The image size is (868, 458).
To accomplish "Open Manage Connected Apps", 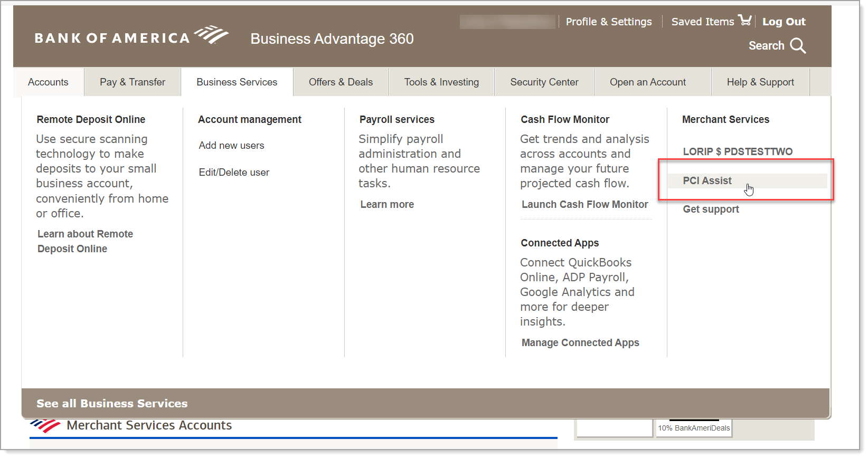I will point(580,342).
